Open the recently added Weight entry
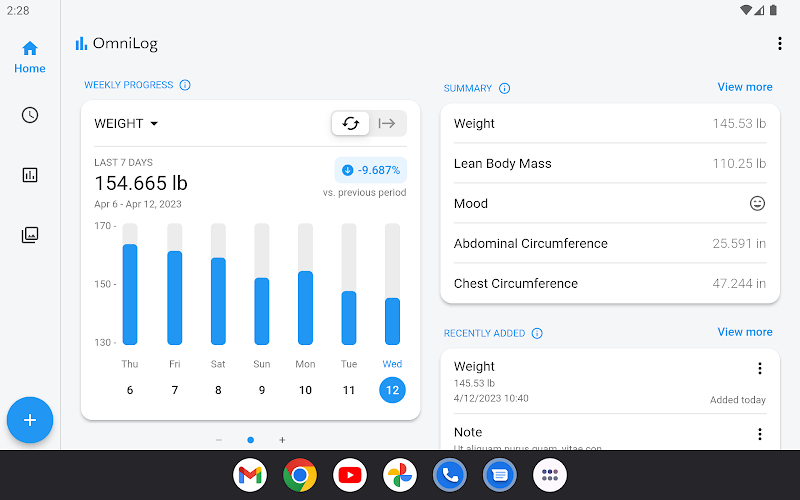800x500 pixels. click(x=610, y=382)
